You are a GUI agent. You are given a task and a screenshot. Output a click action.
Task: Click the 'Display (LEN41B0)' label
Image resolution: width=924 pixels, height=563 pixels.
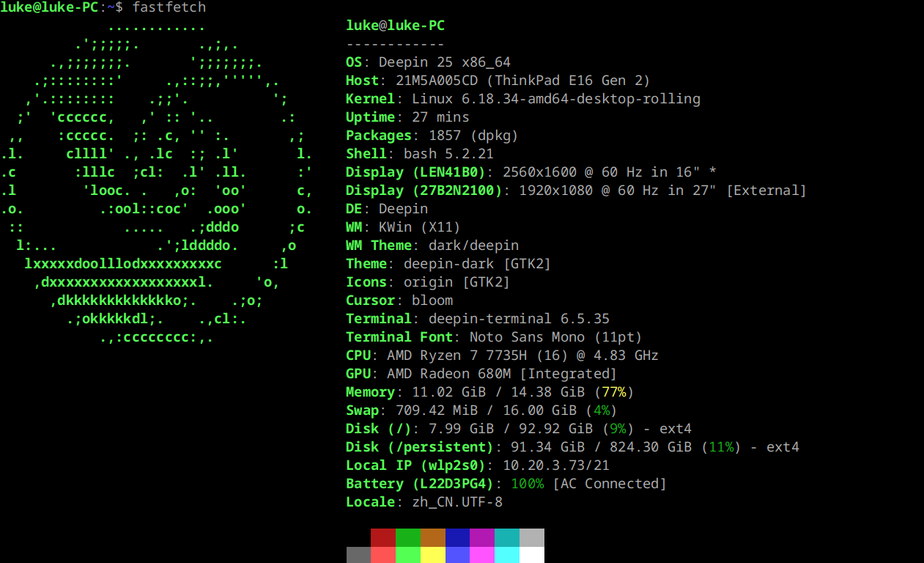[416, 172]
